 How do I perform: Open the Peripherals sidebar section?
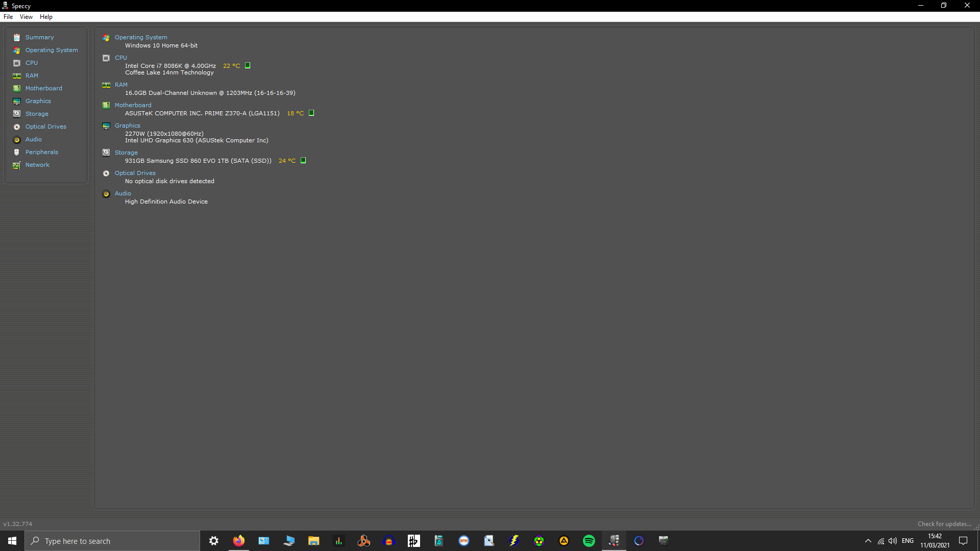[42, 152]
